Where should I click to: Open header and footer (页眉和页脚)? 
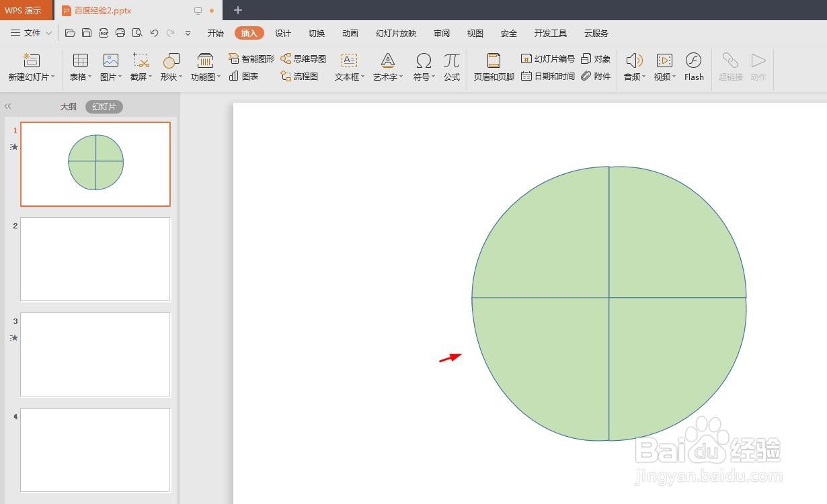click(494, 67)
